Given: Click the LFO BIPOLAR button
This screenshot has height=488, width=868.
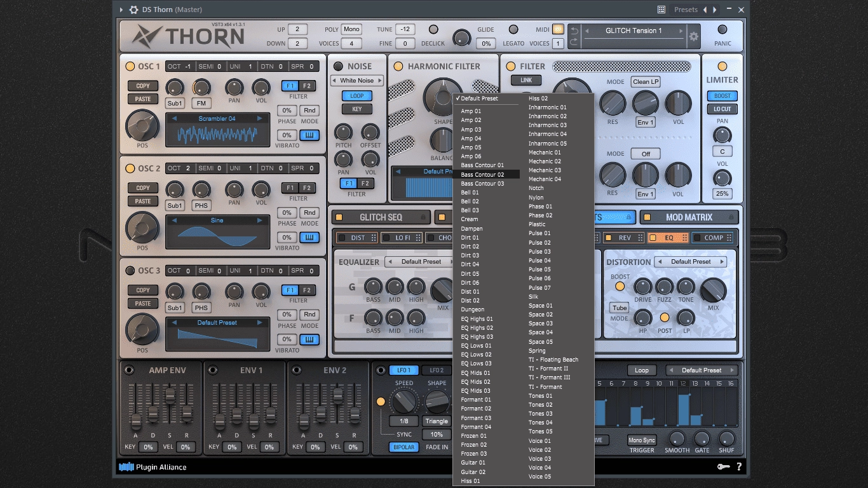Looking at the screenshot, I should pyautogui.click(x=403, y=447).
